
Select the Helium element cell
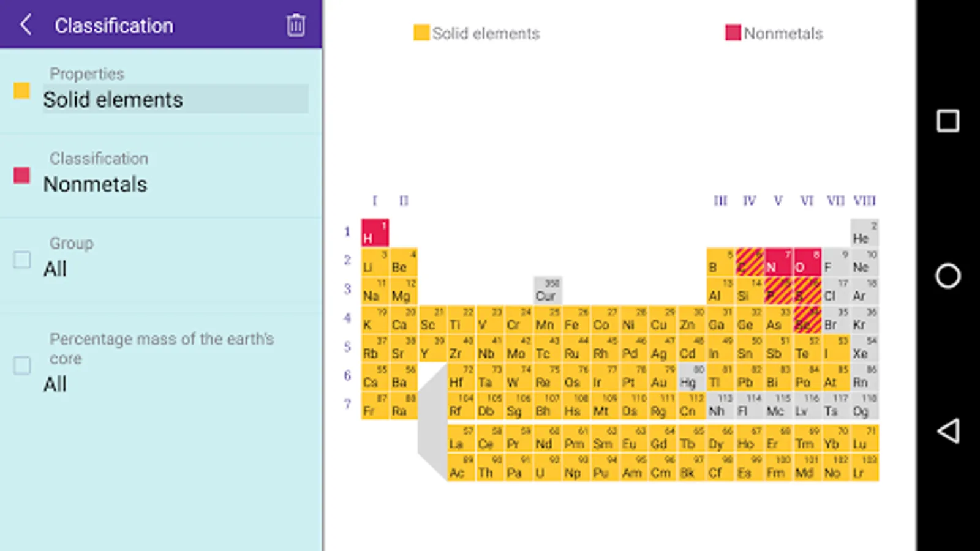(x=864, y=233)
